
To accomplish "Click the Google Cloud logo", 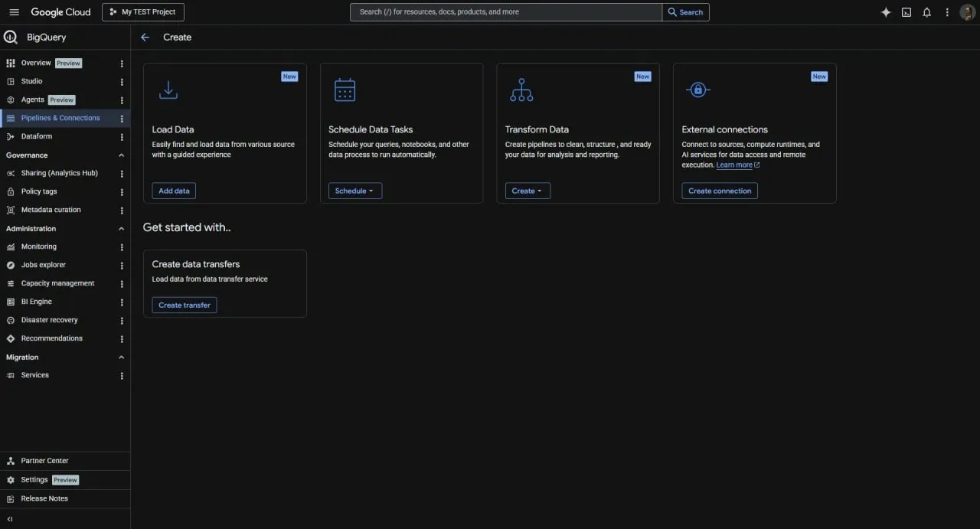I will pos(60,12).
